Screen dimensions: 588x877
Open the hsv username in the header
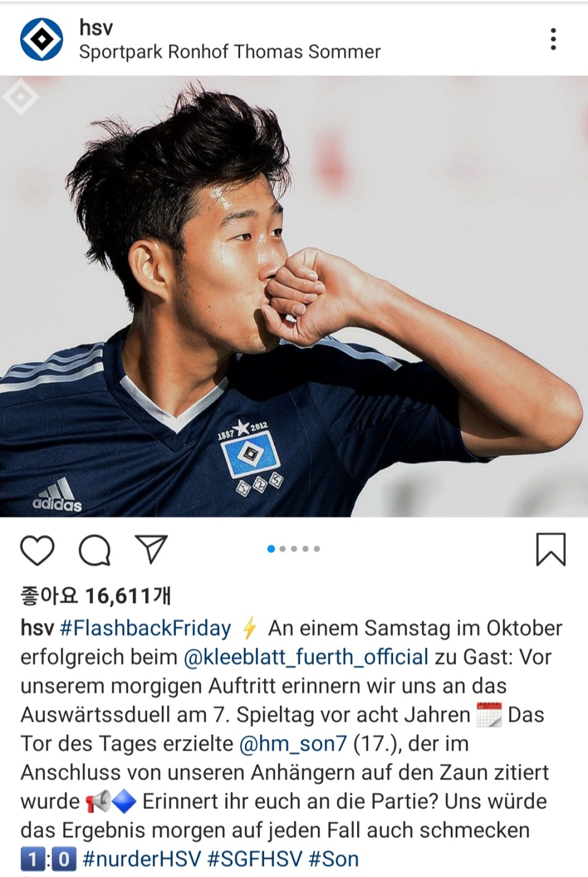coord(96,28)
